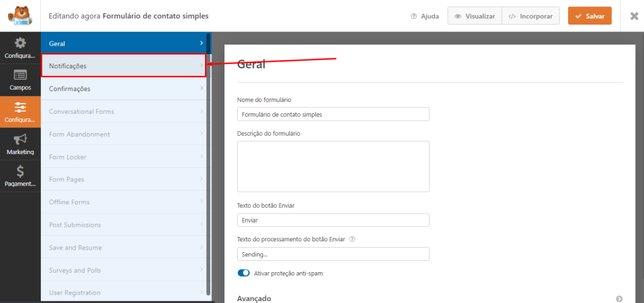Open User Registration settings
Viewport: 644px width, 303px height.
click(125, 293)
